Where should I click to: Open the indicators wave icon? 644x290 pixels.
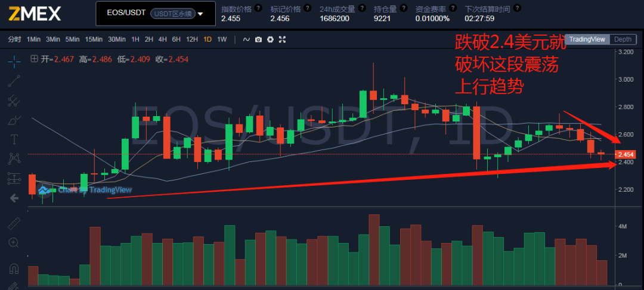coord(246,39)
